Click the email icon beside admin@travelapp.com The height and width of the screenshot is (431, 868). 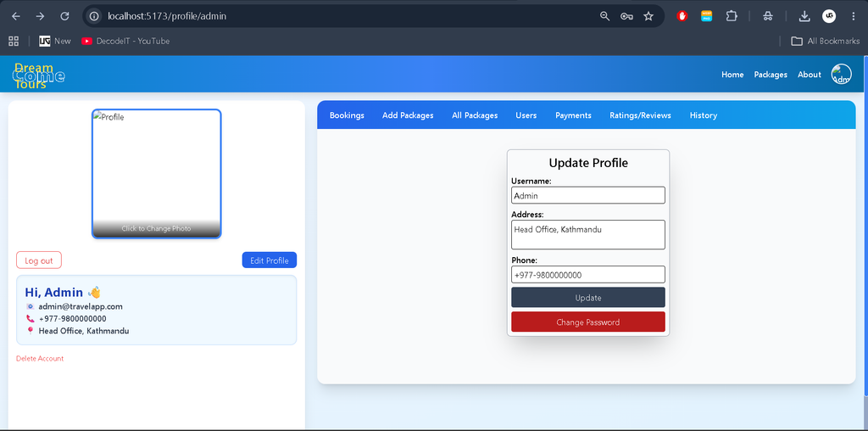30,306
